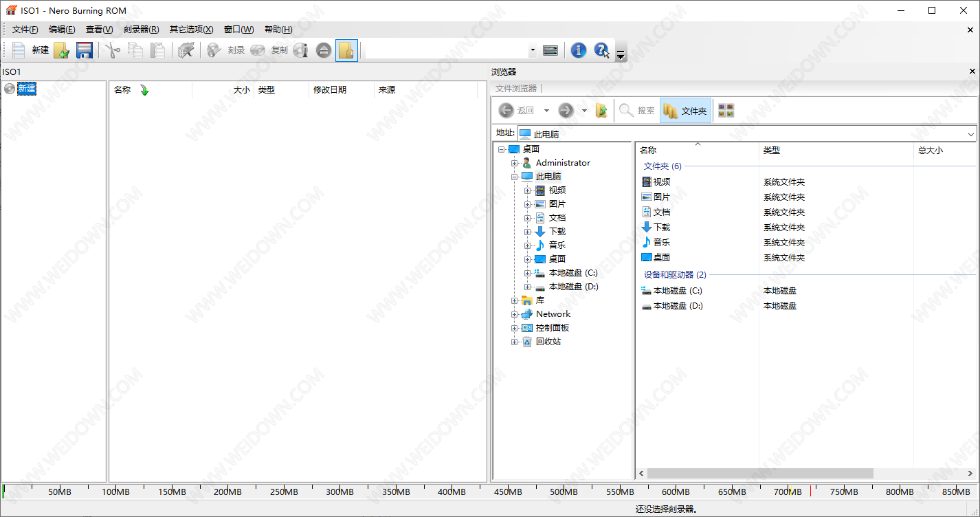The image size is (980, 517).
Task: Click the 400MB mark on the capacity bar
Action: click(452, 492)
